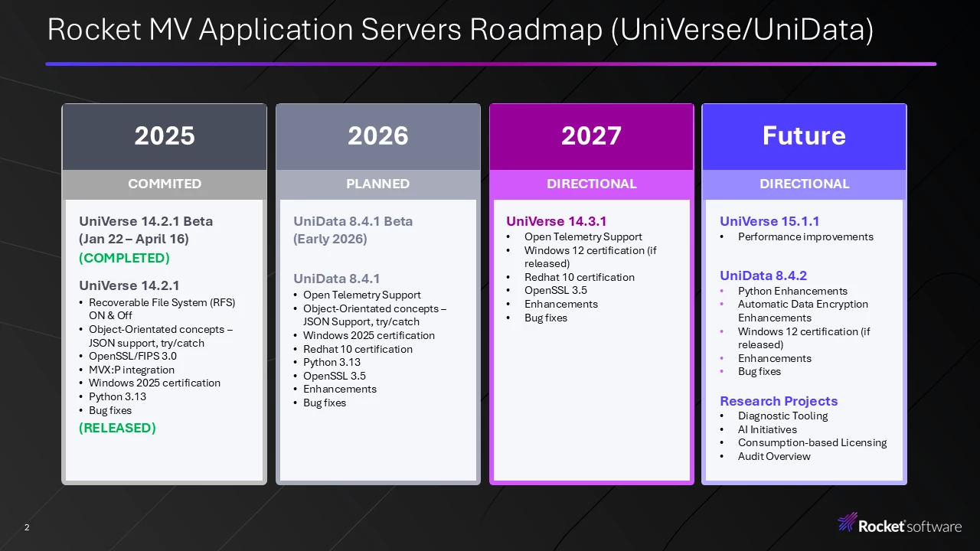Viewport: 980px width, 551px height.
Task: Click the 'UniData 8.4.1' heading above Open Telemetry
Action: coord(336,279)
